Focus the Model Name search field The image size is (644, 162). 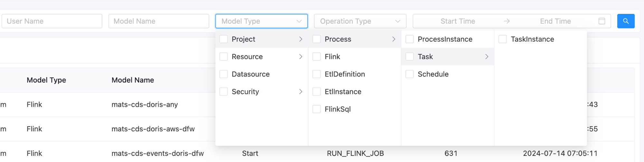tap(159, 21)
